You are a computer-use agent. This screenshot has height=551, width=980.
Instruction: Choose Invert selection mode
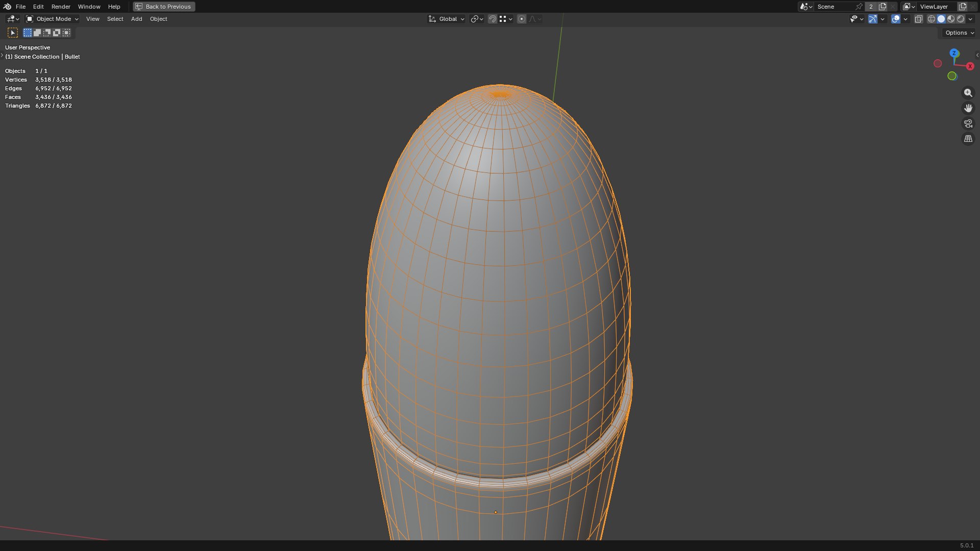pos(57,33)
